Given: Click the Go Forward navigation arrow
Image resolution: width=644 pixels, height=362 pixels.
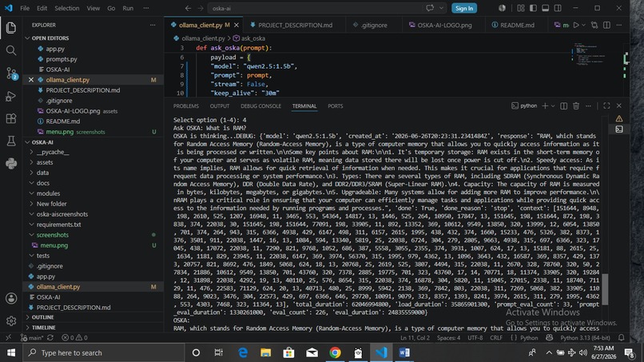Looking at the screenshot, I should click(201, 8).
